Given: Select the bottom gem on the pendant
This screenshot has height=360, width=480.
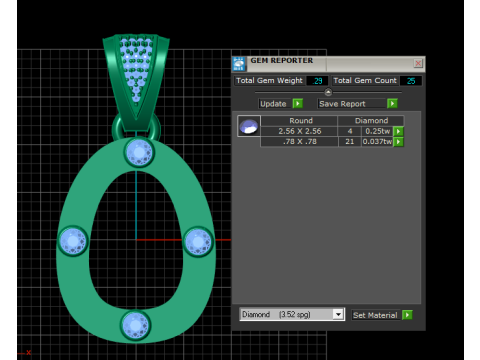Looking at the screenshot, I should (x=136, y=325).
